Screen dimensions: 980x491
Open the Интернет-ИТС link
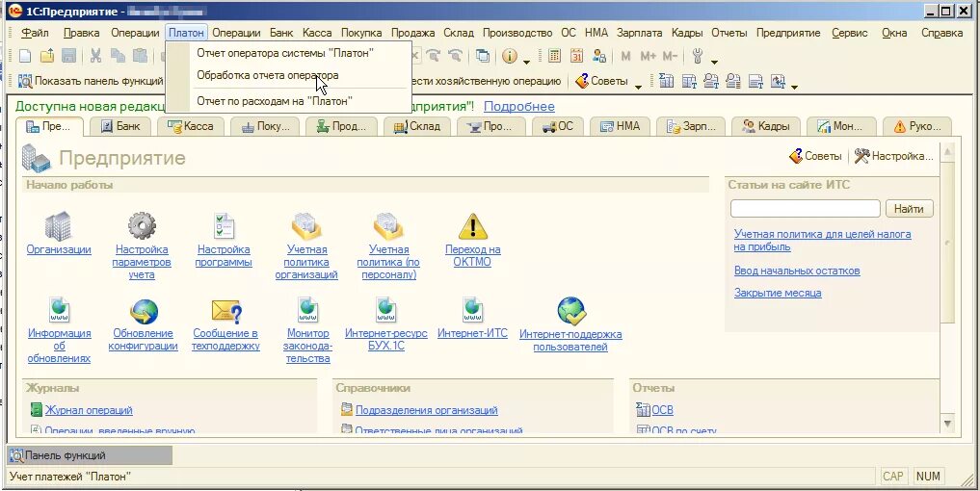[x=472, y=333]
